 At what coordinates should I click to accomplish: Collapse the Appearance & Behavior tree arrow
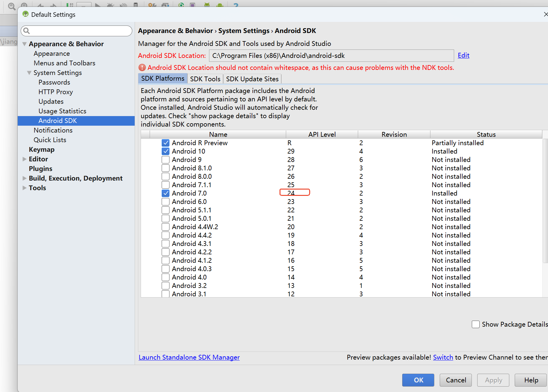[x=25, y=44]
